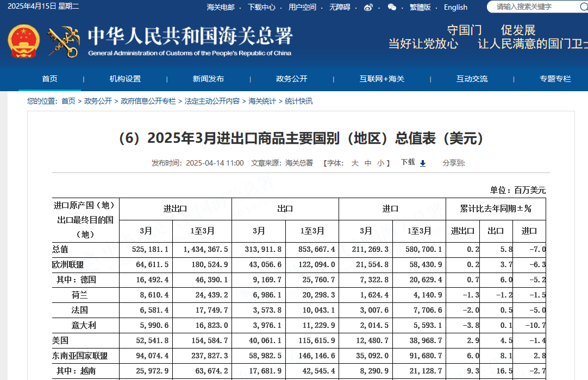Open the 互联网+海关 menu
This screenshot has width=588, height=380.
pyautogui.click(x=381, y=79)
